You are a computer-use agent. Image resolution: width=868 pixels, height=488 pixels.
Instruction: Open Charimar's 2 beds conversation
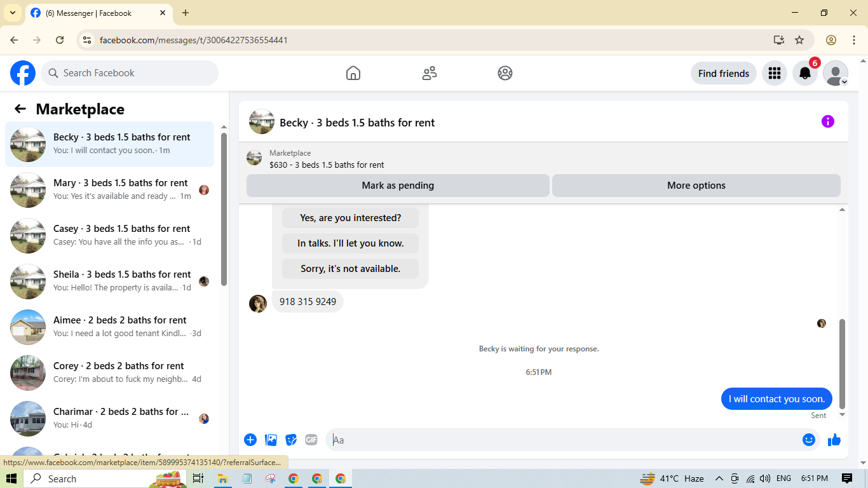(x=109, y=419)
